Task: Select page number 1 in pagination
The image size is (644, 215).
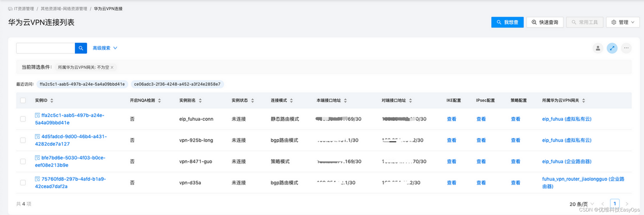Action: pos(615,204)
